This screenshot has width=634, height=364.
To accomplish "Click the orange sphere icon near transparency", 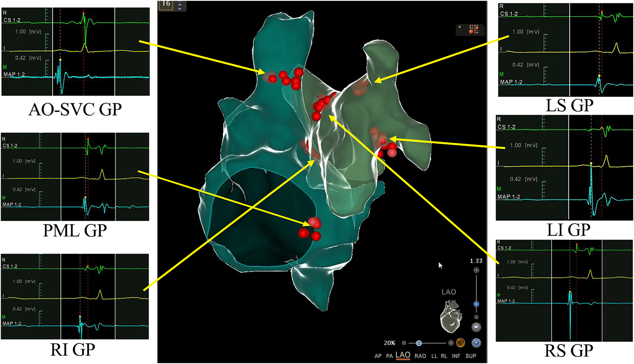I will 460,343.
